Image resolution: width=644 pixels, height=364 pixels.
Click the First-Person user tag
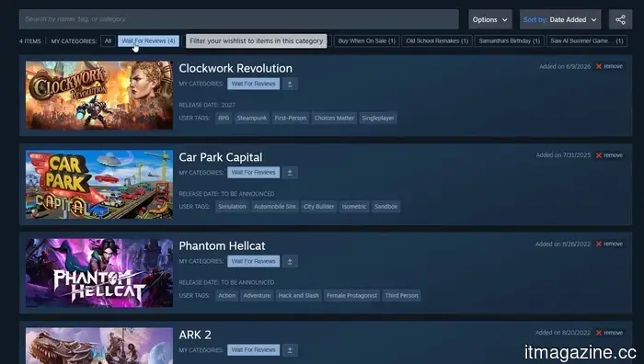click(291, 119)
